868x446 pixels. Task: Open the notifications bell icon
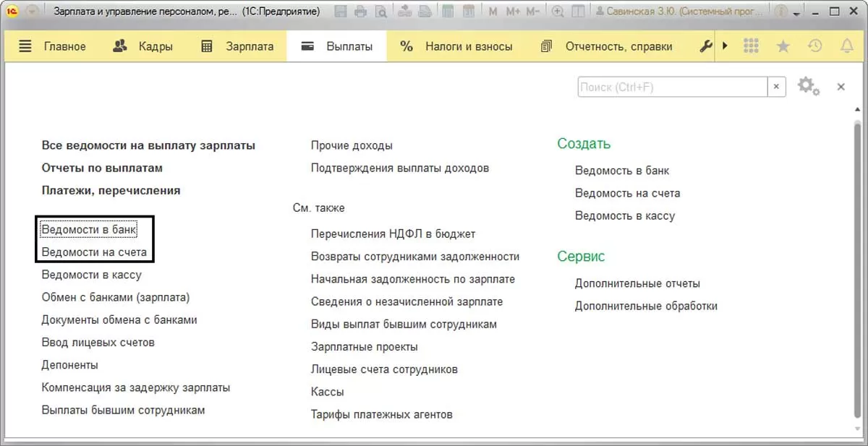coord(846,46)
